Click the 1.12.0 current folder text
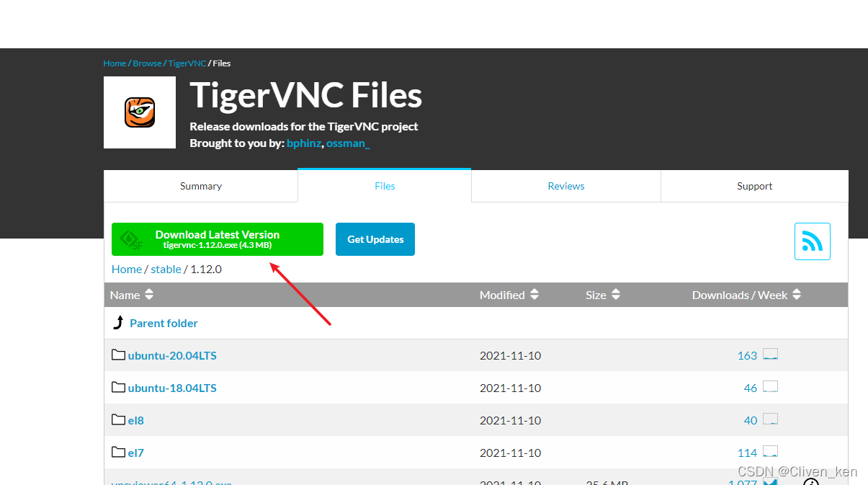Image resolution: width=868 pixels, height=485 pixels. [206, 269]
